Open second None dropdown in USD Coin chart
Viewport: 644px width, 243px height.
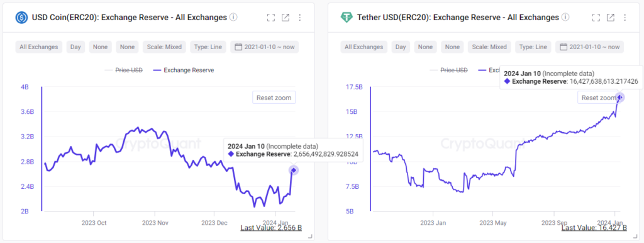[127, 47]
